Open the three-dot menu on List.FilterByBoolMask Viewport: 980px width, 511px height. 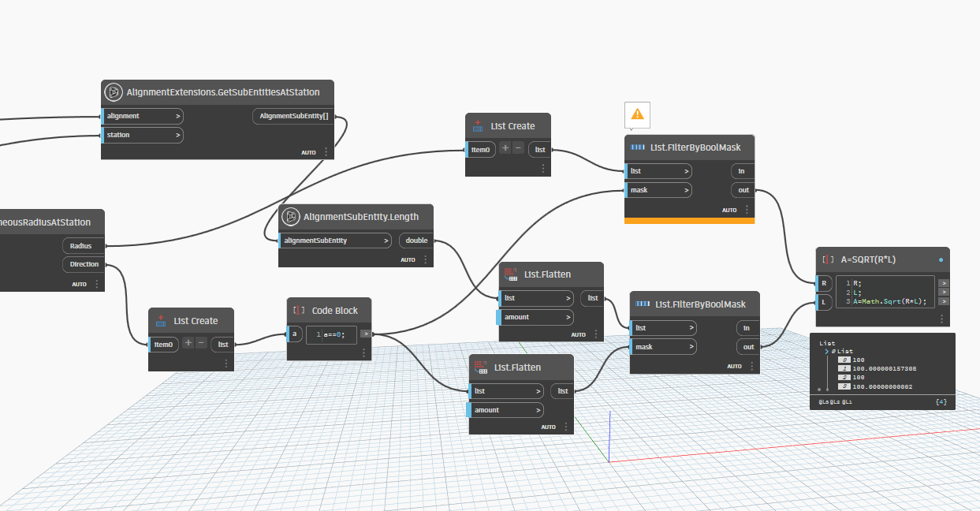[747, 209]
